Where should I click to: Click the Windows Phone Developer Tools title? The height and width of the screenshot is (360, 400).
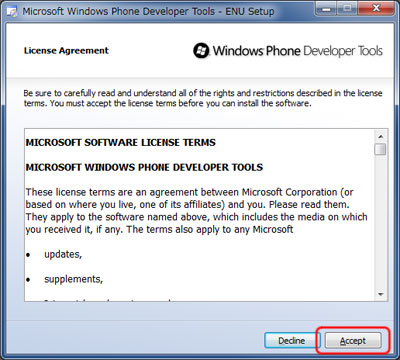point(298,51)
